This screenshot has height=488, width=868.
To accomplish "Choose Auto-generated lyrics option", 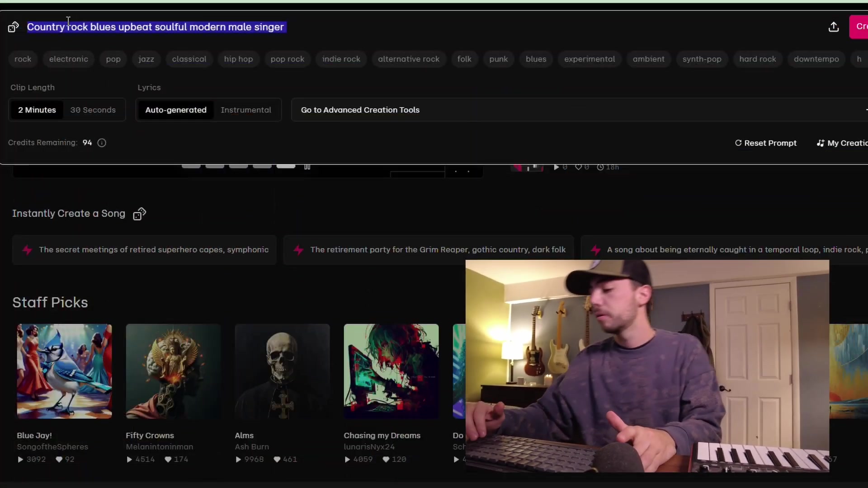I will tap(176, 110).
